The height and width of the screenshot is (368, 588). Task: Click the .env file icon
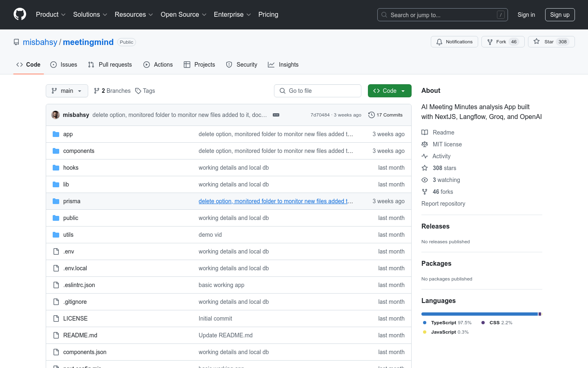[x=56, y=251]
